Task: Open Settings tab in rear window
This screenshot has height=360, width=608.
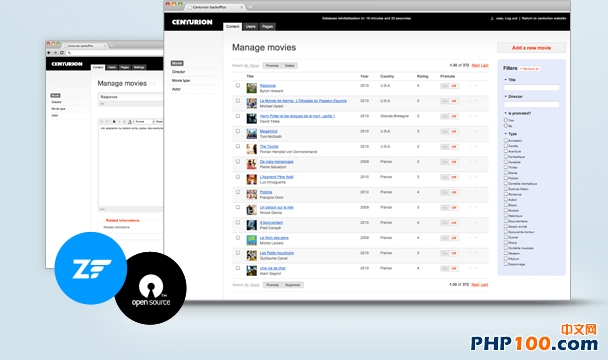Action: 139,67
